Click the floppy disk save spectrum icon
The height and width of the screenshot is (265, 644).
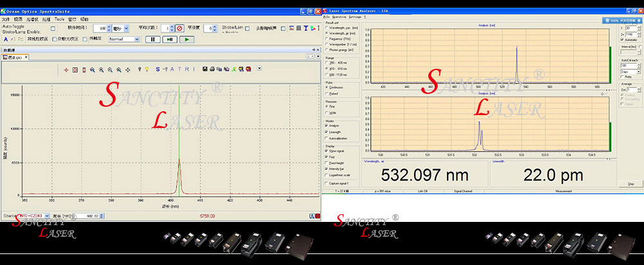click(205, 69)
